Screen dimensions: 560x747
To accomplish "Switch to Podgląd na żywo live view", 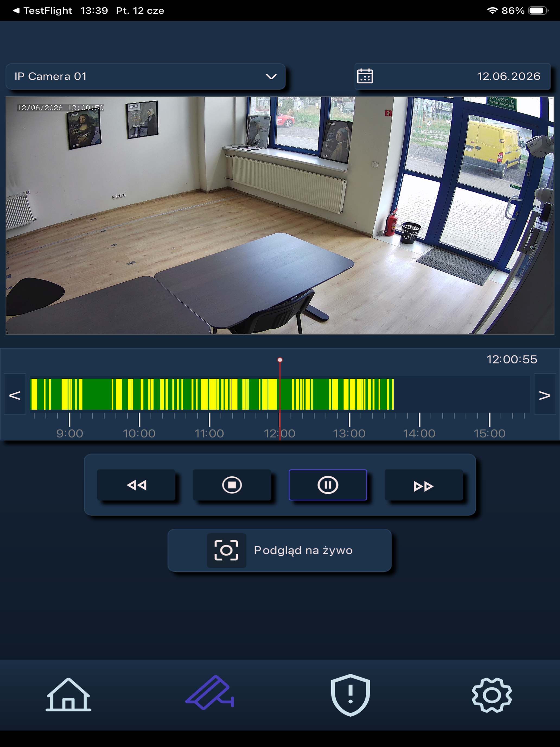I will coord(279,550).
